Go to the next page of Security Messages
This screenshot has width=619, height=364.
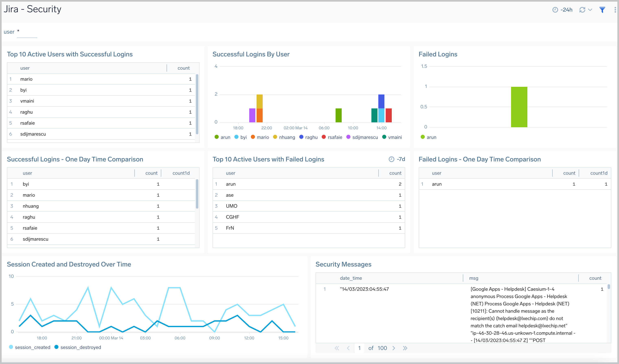pos(394,348)
